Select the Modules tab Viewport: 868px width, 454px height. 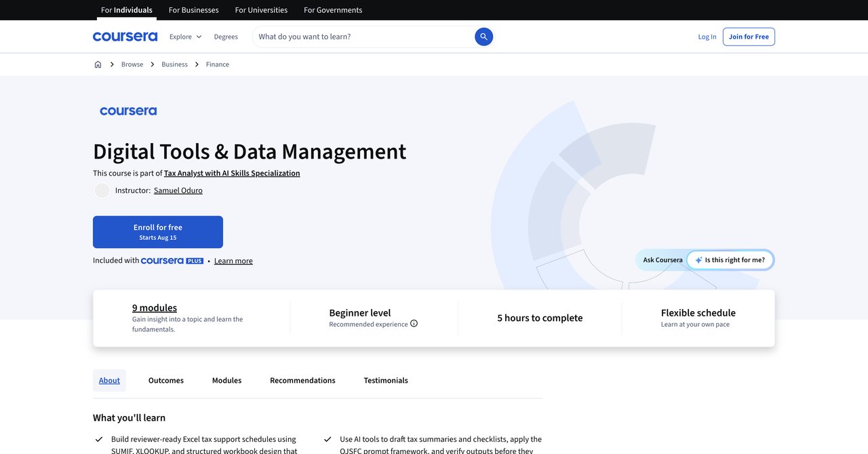coord(226,381)
